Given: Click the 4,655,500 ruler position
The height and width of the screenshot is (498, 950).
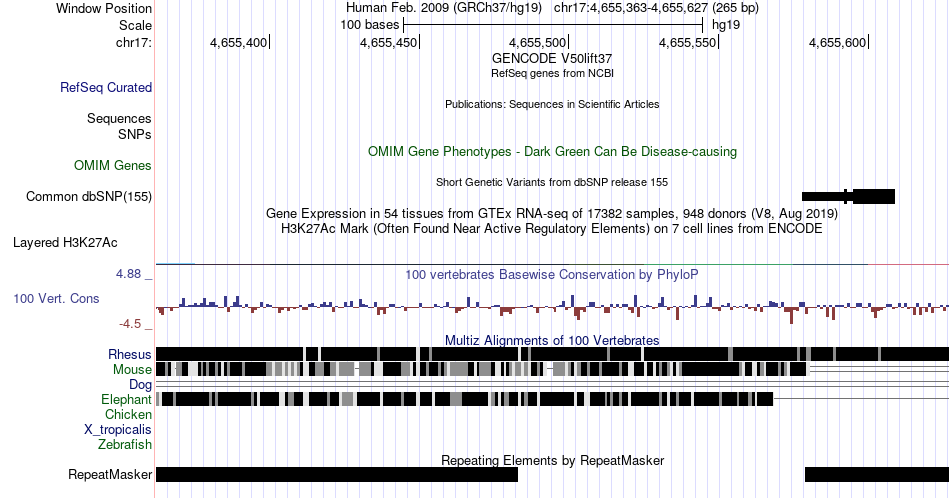Looking at the screenshot, I should (537, 42).
